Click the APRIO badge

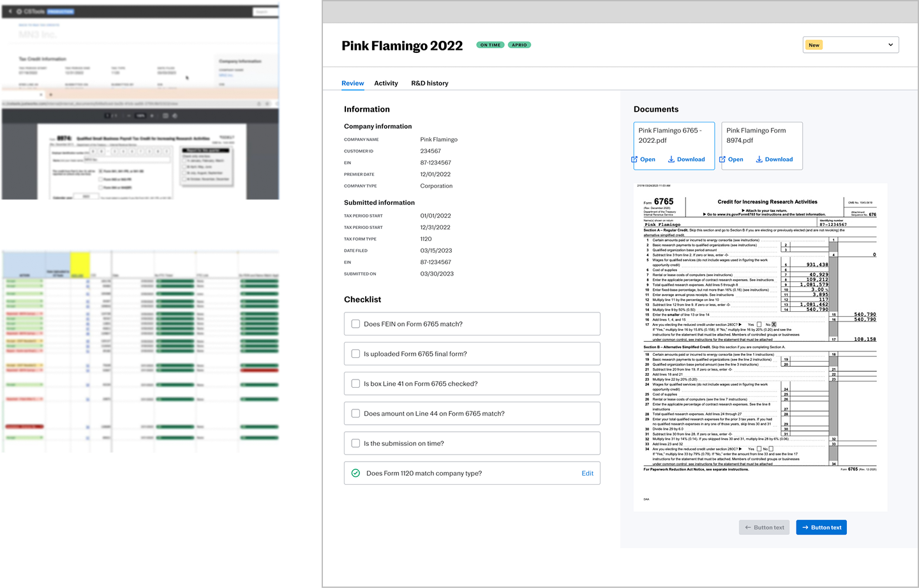click(x=519, y=45)
